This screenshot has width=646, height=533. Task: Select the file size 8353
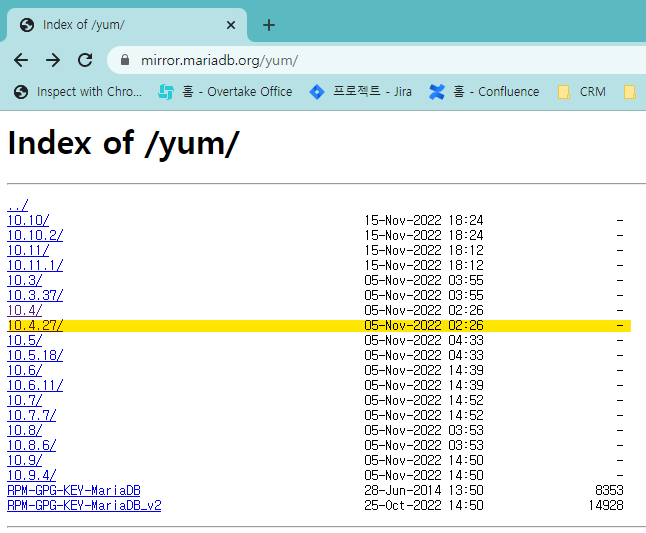point(609,490)
